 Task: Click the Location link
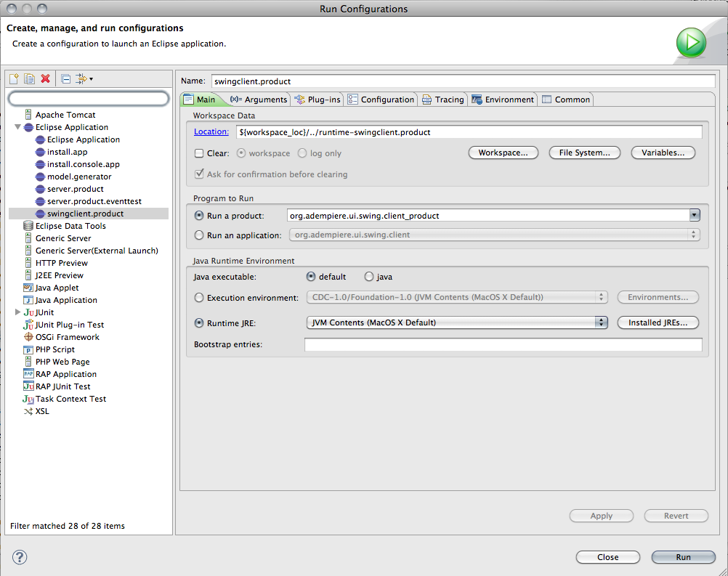point(211,131)
